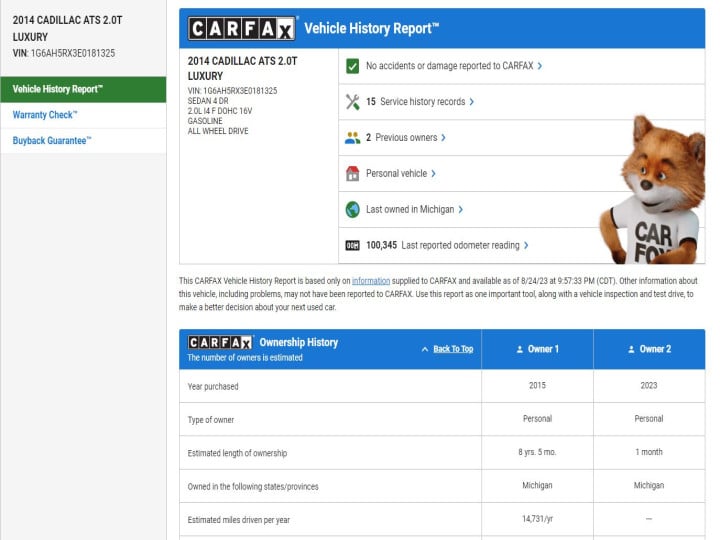Screen dimensions: 720x540
Task: Click the 'ALL WHEEL DRIVE' spec text
Action: [218, 131]
